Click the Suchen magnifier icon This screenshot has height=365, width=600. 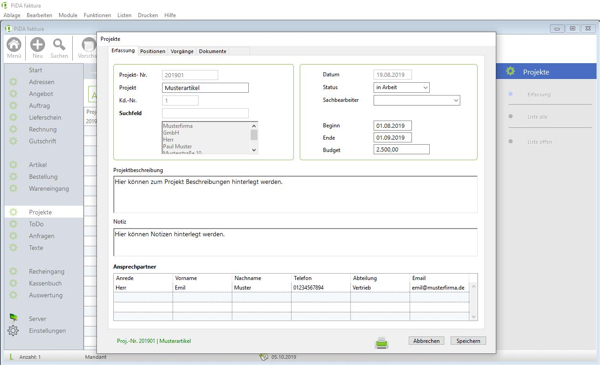[59, 45]
